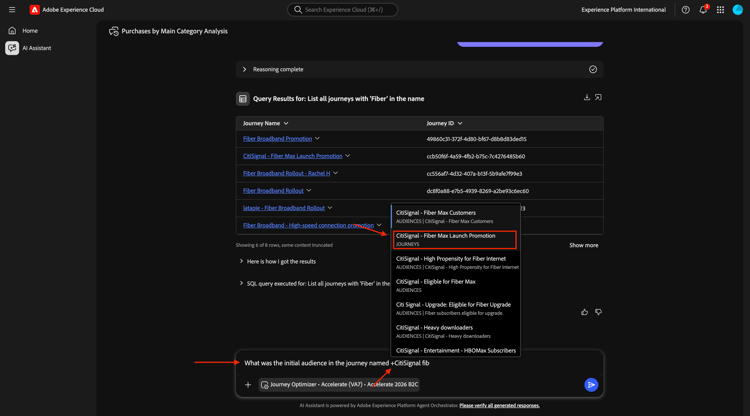This screenshot has height=416, width=750.
Task: Select CitiSignal - Fiber Max Launch Promotion journey suggestion
Action: click(455, 240)
